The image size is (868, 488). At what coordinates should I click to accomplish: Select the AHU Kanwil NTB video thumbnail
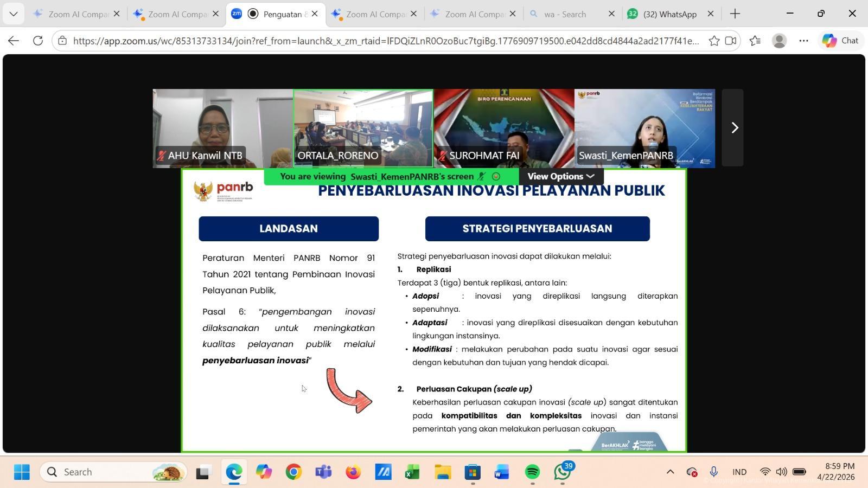222,128
